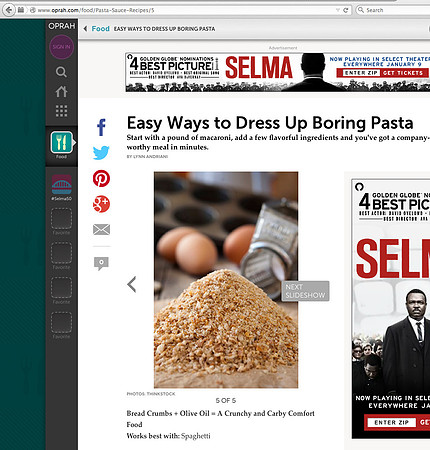Open comments speech bubble icon
430x450 pixels.
pos(101,264)
